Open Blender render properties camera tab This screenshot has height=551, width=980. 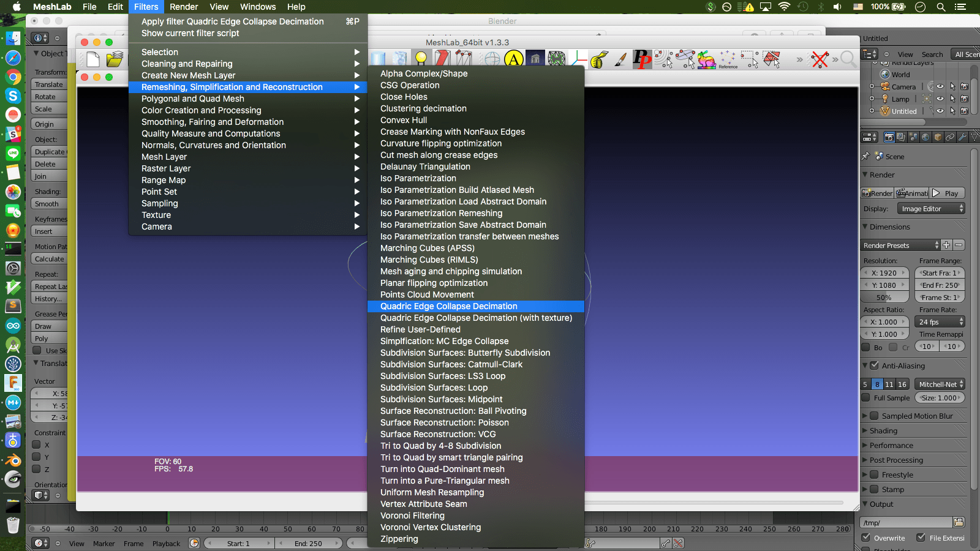[889, 137]
